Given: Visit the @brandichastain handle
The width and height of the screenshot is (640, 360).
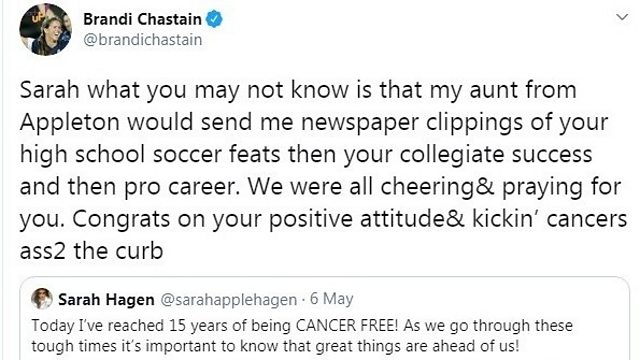Looking at the screenshot, I should (x=142, y=40).
